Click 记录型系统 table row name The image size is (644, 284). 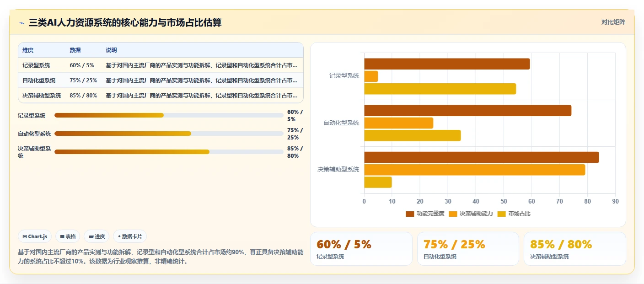tap(36, 65)
